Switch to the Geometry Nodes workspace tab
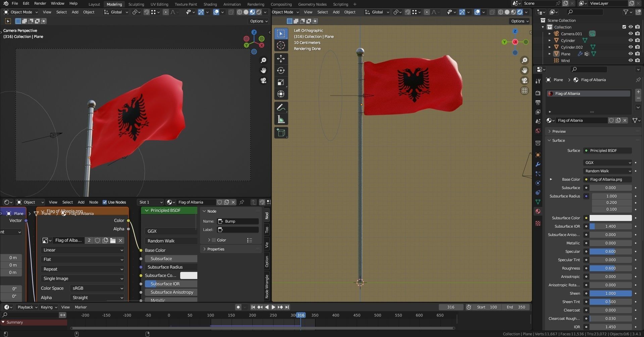 [x=312, y=4]
